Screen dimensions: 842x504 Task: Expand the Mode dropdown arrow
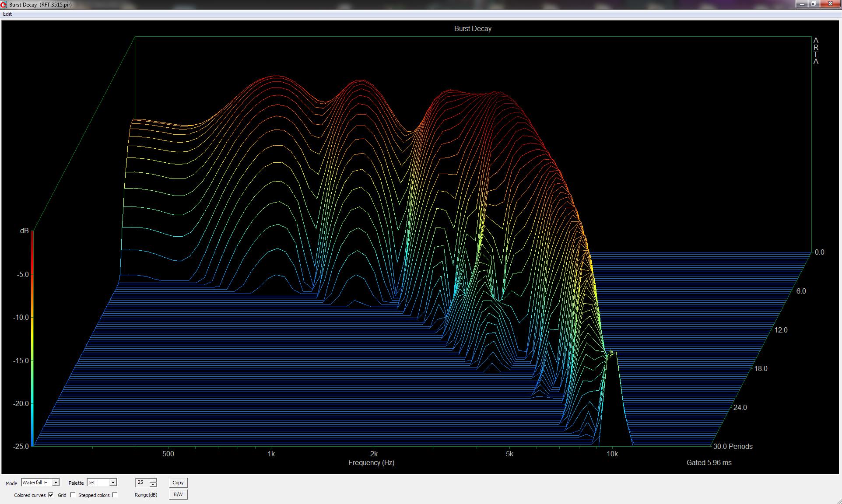pyautogui.click(x=56, y=483)
